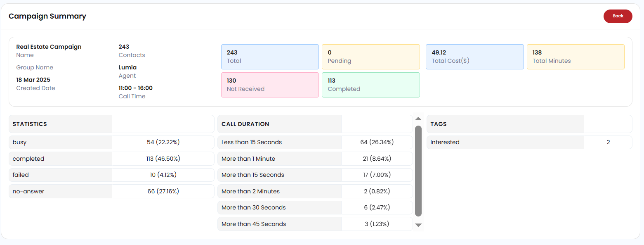Select the 113 Completed card
The image size is (644, 245).
point(371,85)
